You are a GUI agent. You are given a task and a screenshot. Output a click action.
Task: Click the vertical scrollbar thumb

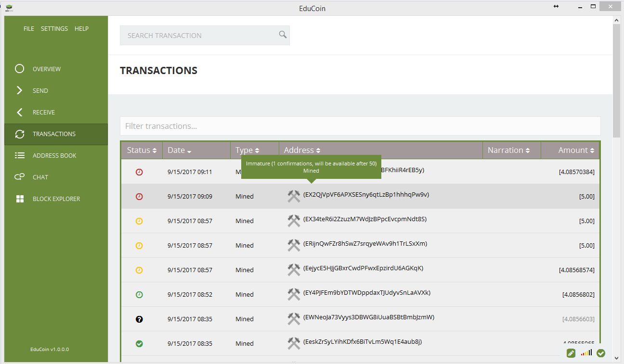616,81
